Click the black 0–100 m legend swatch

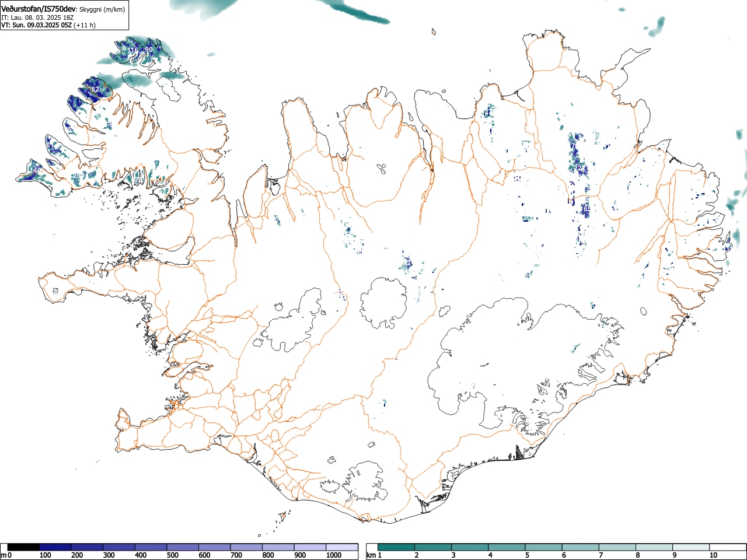click(x=23, y=547)
